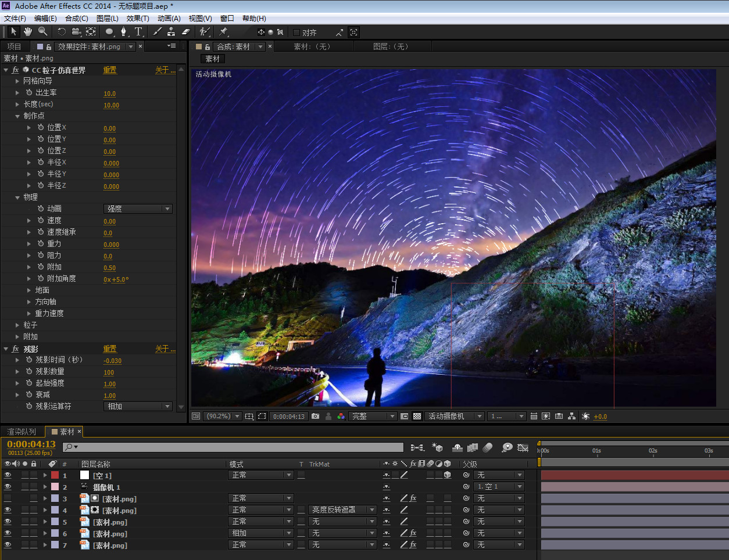Viewport: 729px width, 560px height.
Task: Select the Pen tool
Action: point(124,32)
